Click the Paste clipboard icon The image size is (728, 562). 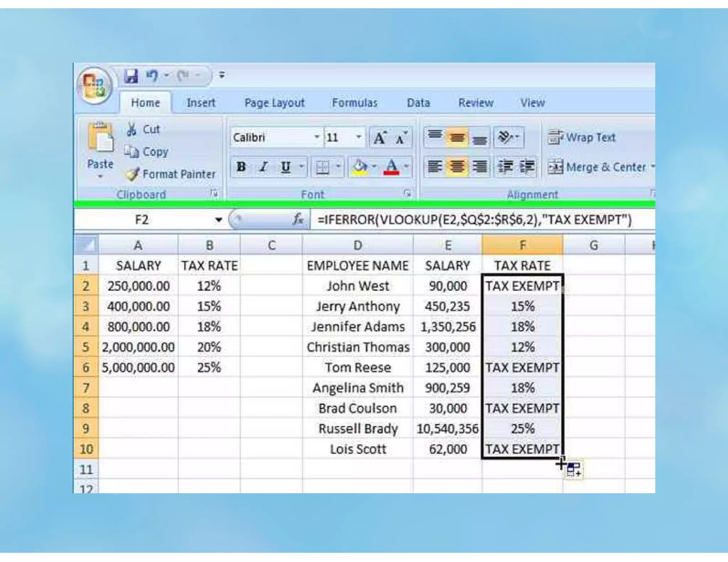point(100,137)
